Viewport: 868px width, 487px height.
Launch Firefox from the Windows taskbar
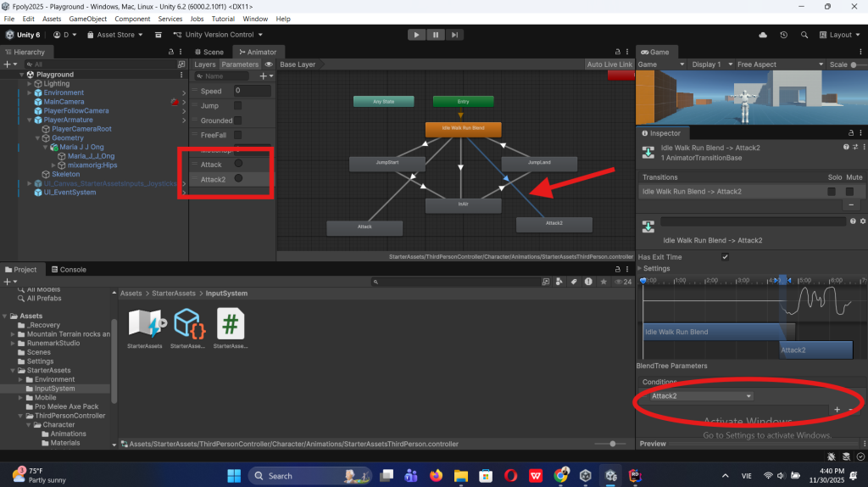[437, 476]
